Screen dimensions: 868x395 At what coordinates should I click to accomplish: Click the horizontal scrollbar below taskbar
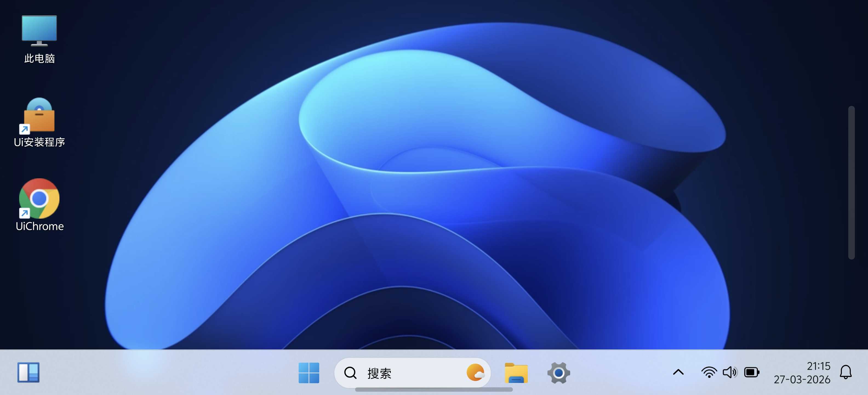point(434,390)
